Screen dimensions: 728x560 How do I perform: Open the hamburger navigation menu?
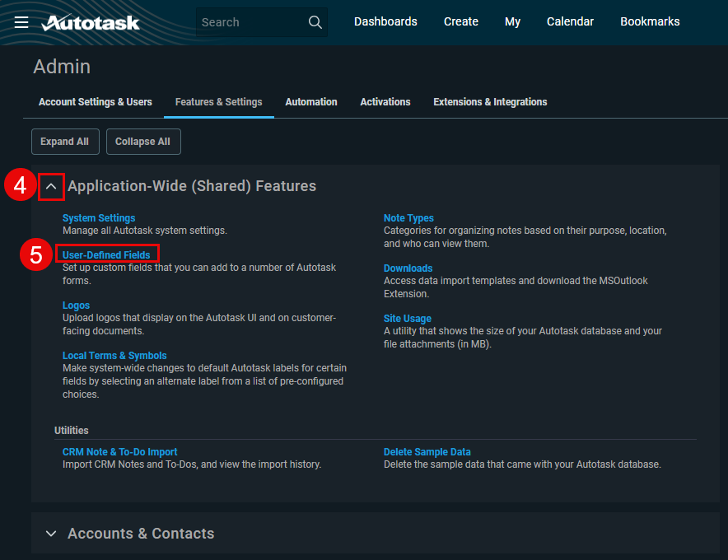(21, 22)
